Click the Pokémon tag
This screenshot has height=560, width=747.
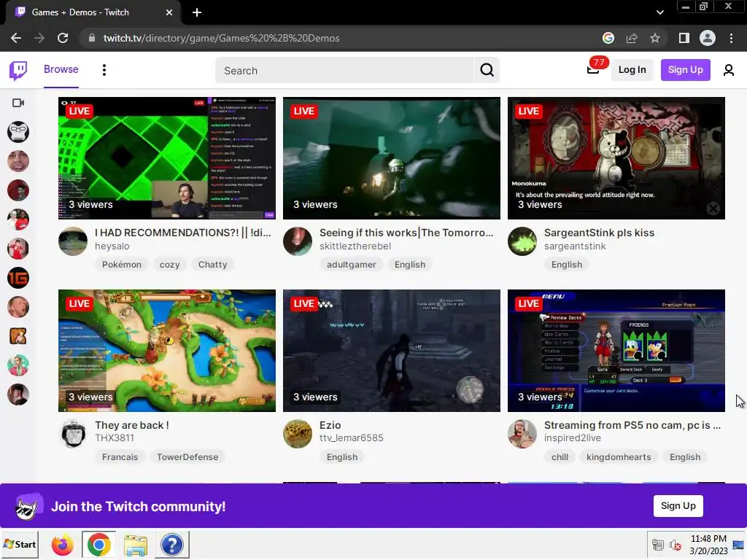(x=122, y=264)
